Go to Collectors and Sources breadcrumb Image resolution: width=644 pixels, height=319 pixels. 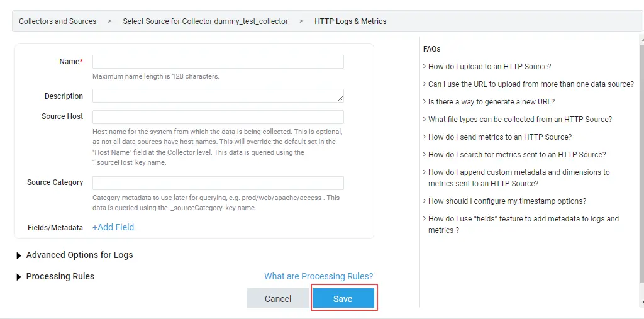pos(57,21)
